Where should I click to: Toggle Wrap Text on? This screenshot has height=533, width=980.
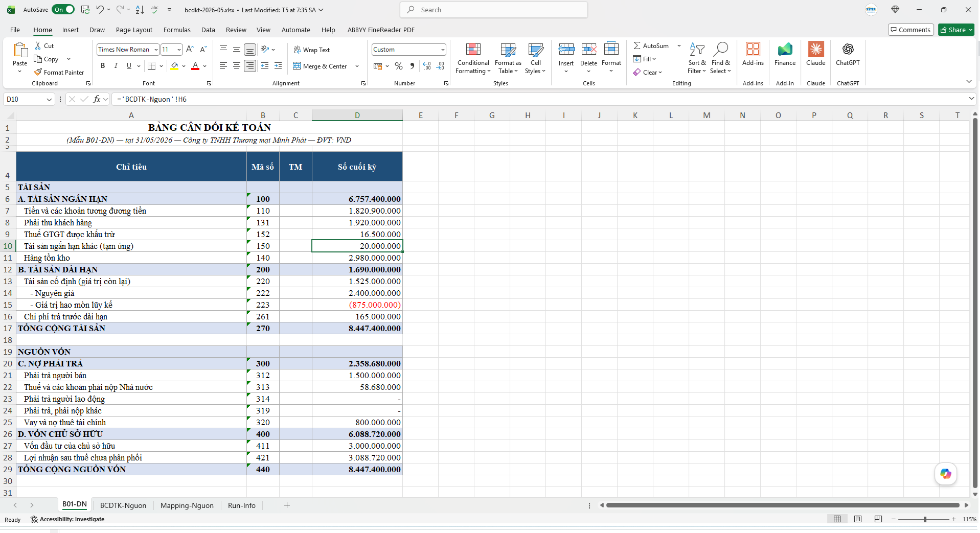pyautogui.click(x=312, y=50)
